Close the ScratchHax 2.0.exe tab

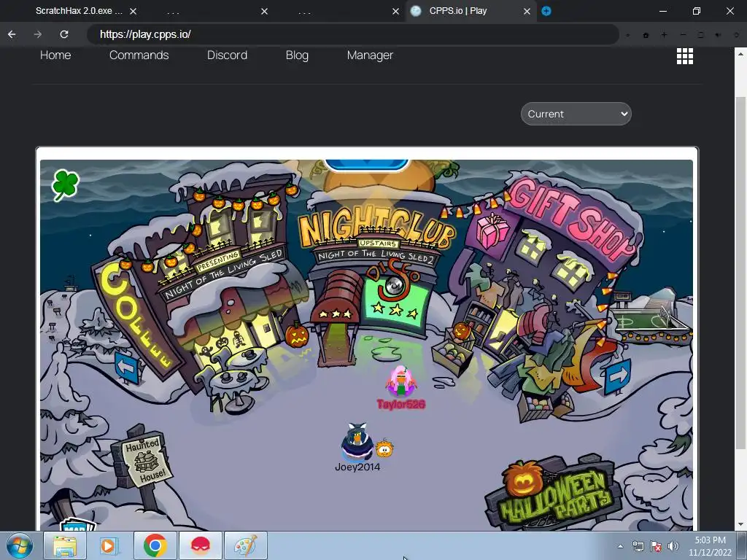(133, 11)
